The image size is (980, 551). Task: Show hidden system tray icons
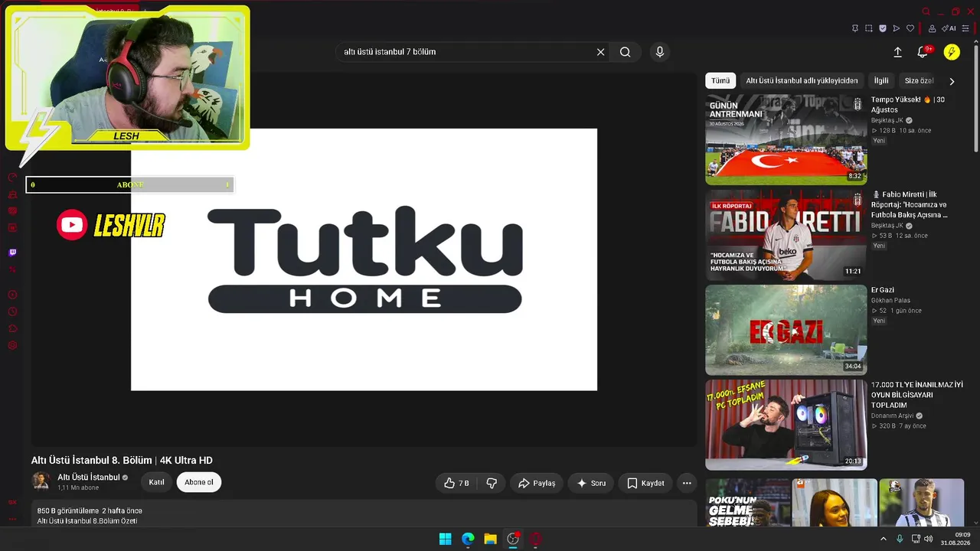[x=883, y=539]
